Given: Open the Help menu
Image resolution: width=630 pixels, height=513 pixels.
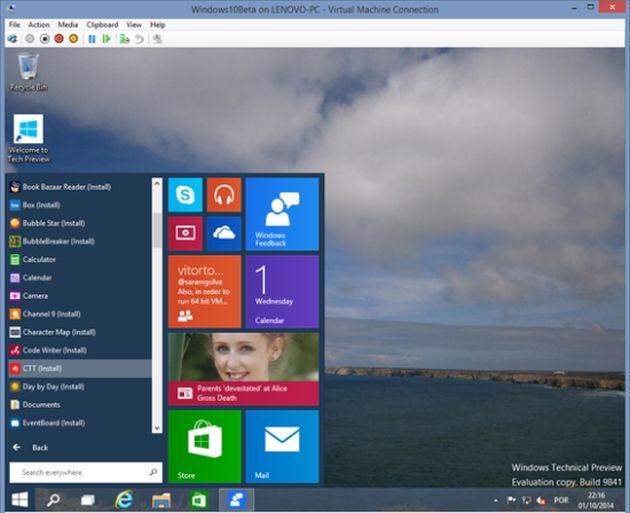Looking at the screenshot, I should tap(158, 25).
